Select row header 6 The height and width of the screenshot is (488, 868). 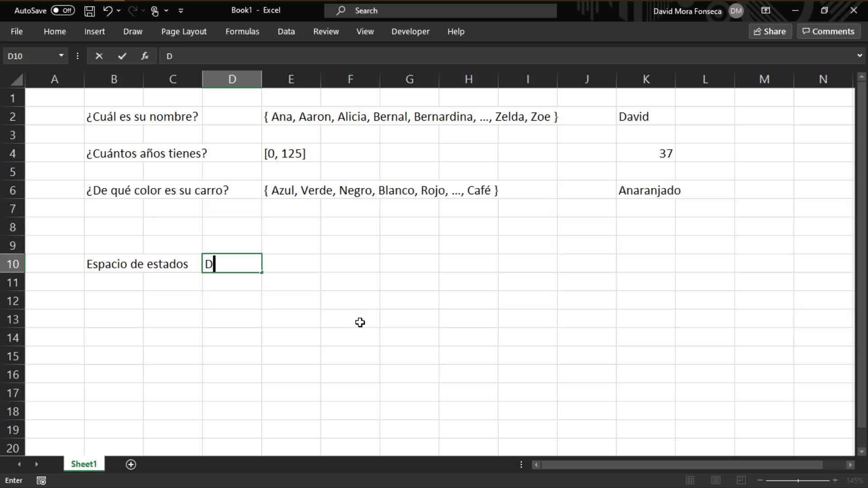pyautogui.click(x=13, y=190)
